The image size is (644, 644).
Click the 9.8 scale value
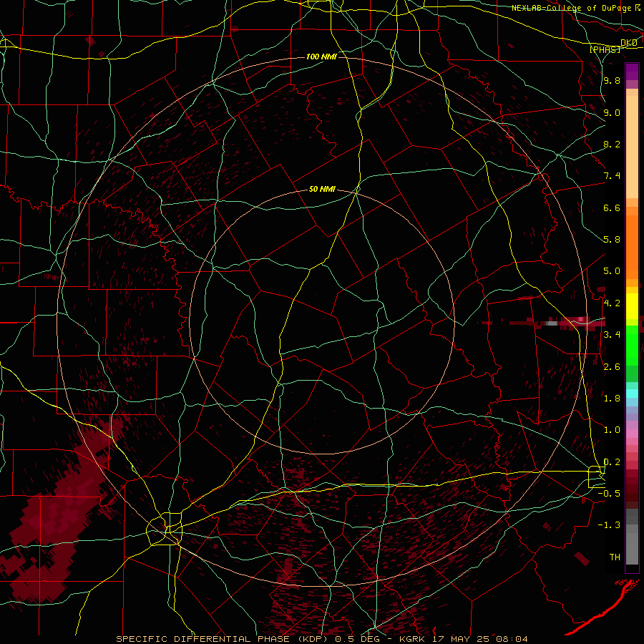612,80
